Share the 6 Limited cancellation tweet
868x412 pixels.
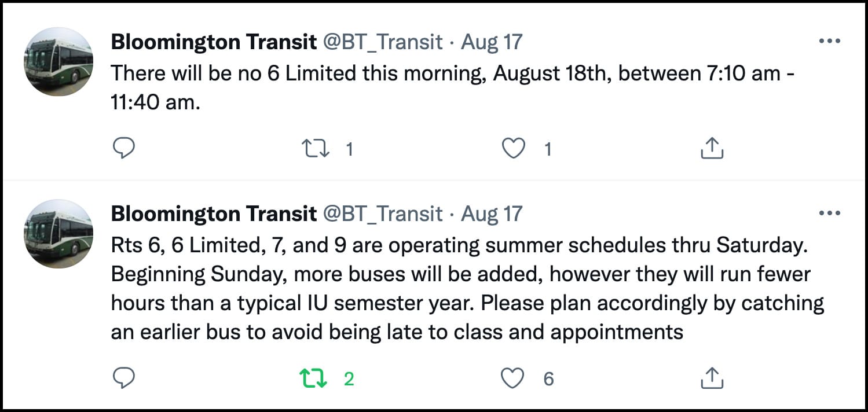click(712, 149)
